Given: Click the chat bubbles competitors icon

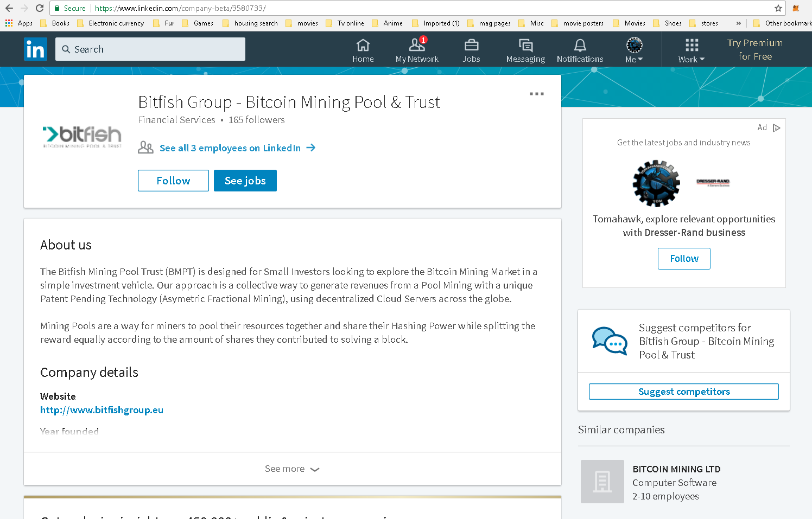Looking at the screenshot, I should (610, 341).
